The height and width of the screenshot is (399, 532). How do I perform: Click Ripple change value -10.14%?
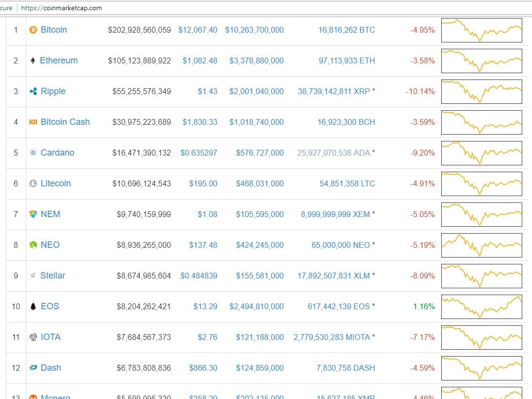coord(420,91)
